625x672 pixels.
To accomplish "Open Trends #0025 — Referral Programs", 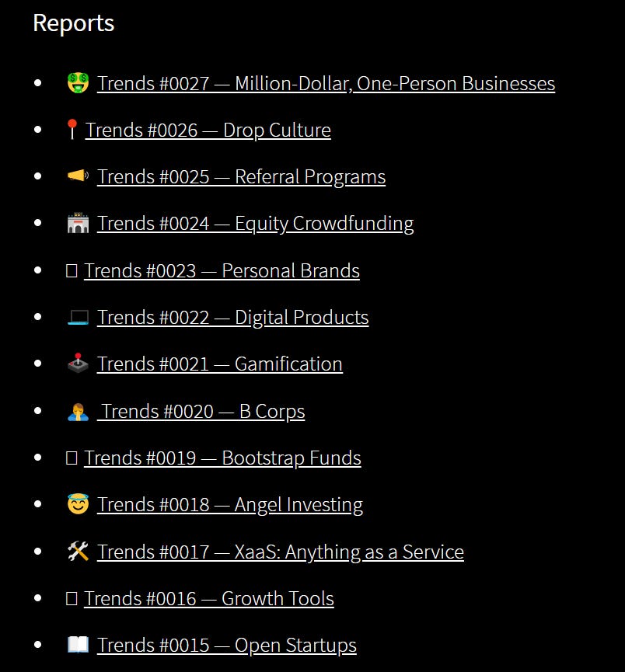I will click(241, 176).
